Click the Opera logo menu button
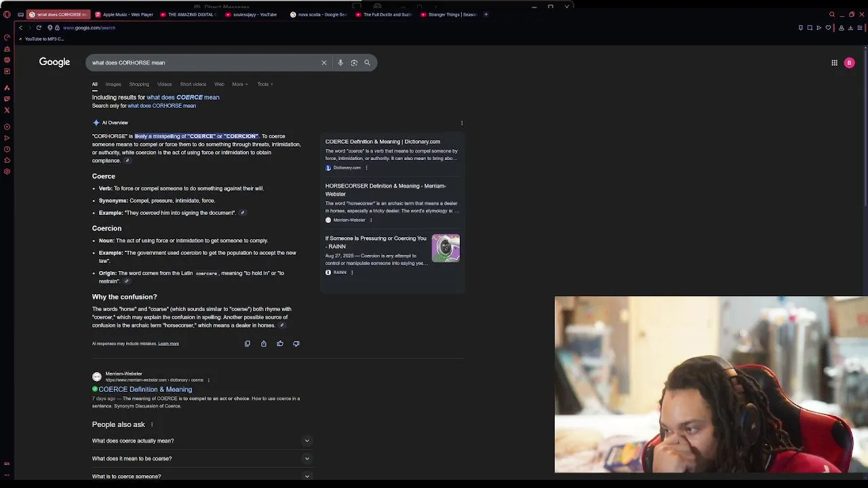The height and width of the screenshot is (488, 868). point(7,14)
